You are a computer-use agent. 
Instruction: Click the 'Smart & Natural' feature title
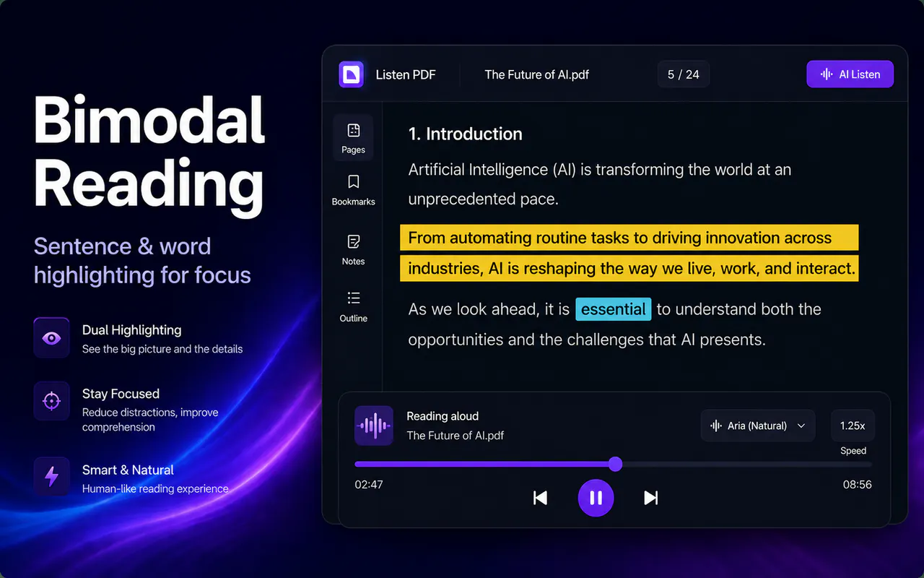[128, 470]
